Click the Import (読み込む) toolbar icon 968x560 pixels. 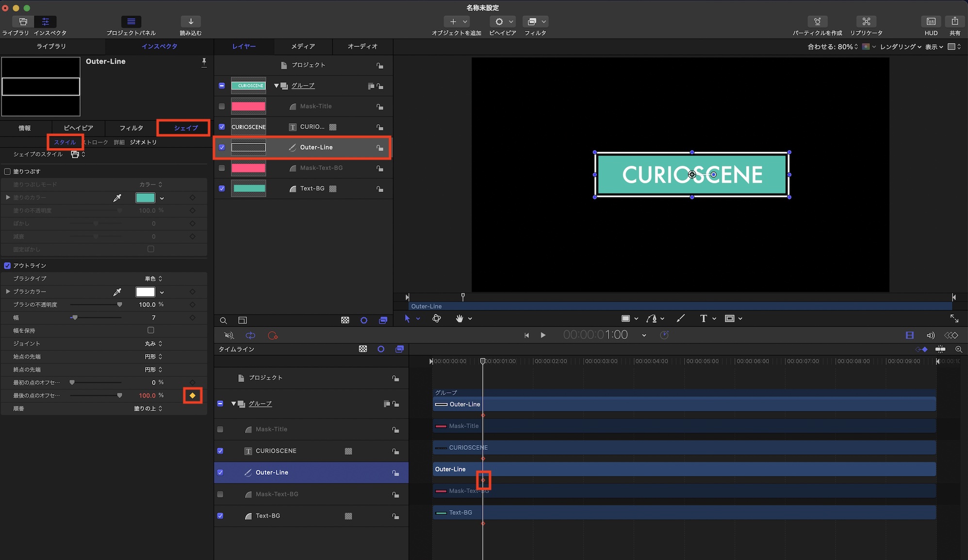191,22
